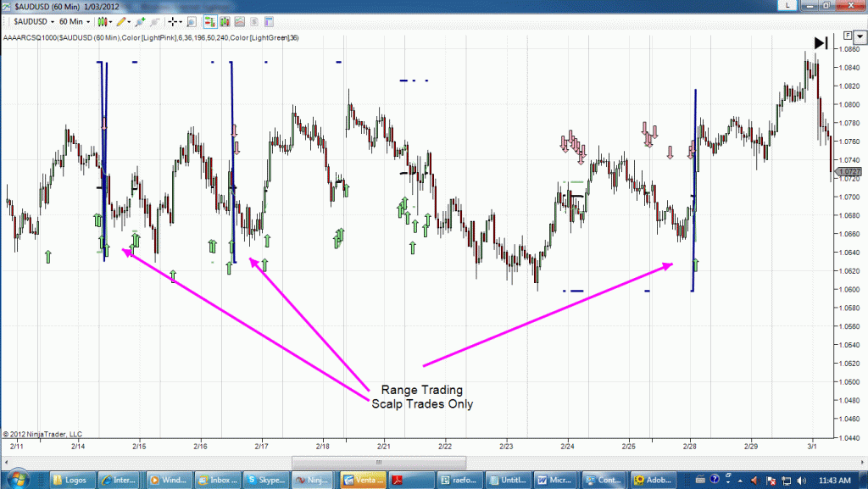Switch to the NinjaTrader taskbar item

[312, 481]
